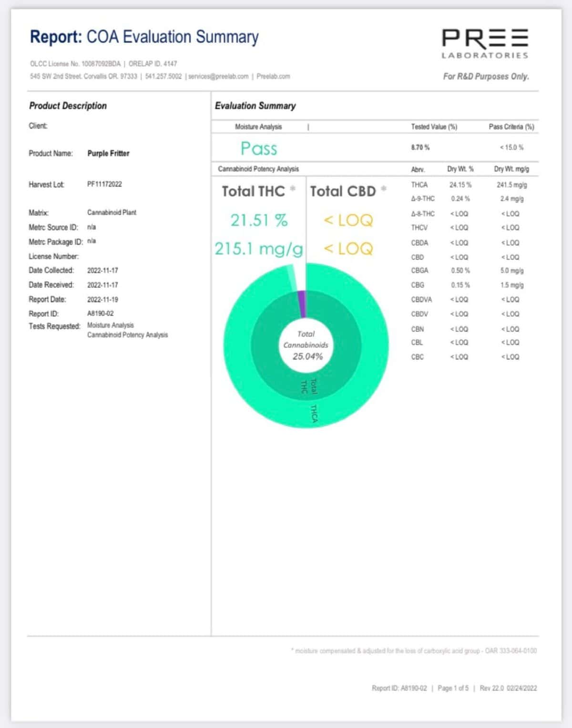
Task: Select the harvest lot PF11172022
Action: tap(104, 184)
